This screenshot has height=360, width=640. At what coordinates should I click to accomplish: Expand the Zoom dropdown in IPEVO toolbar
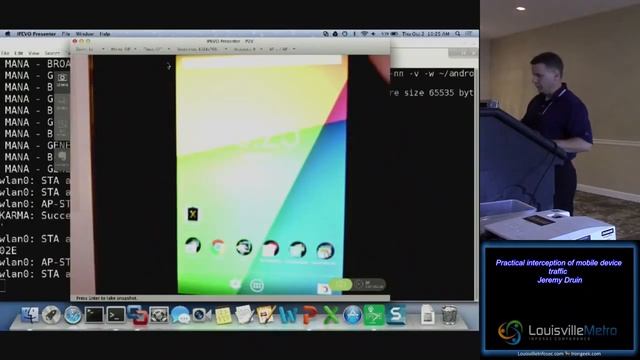click(x=156, y=49)
